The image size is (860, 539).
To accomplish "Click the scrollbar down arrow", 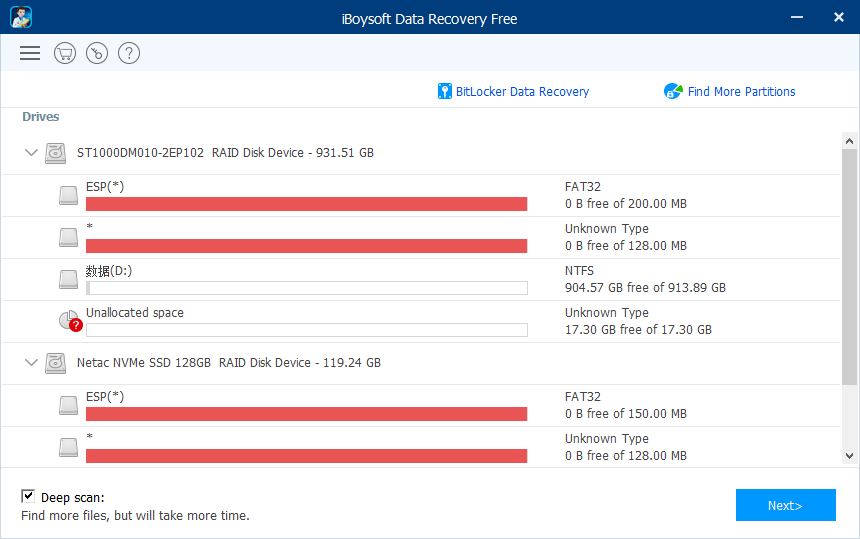I will pos(849,456).
